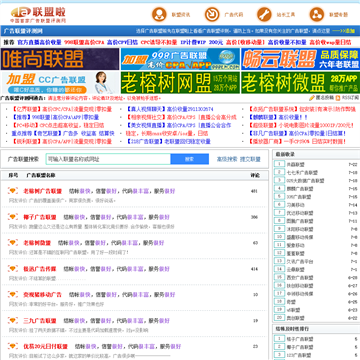The width and height of the screenshot is (360, 360).
Task: Click the 评论 column header
Action: click(x=255, y=175)
